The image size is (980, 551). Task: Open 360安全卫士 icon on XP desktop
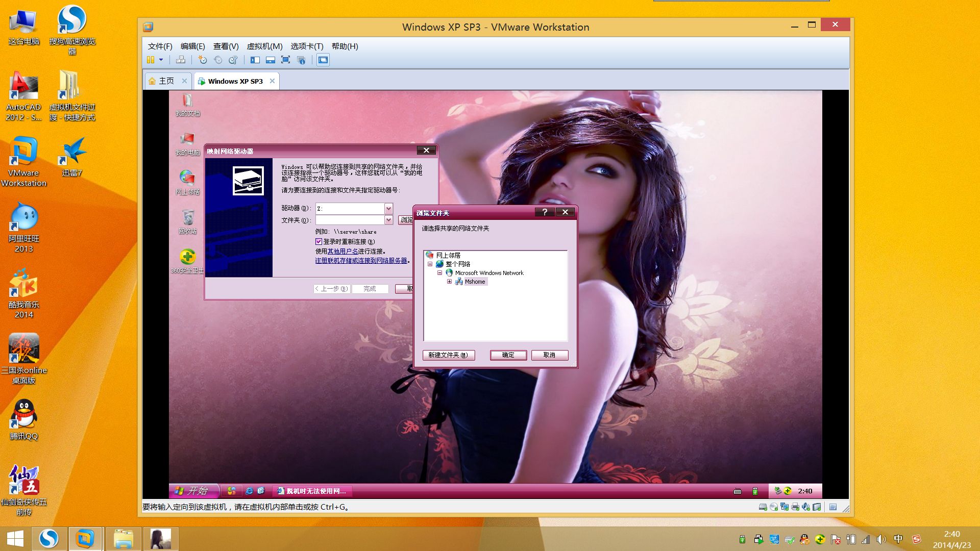click(187, 262)
